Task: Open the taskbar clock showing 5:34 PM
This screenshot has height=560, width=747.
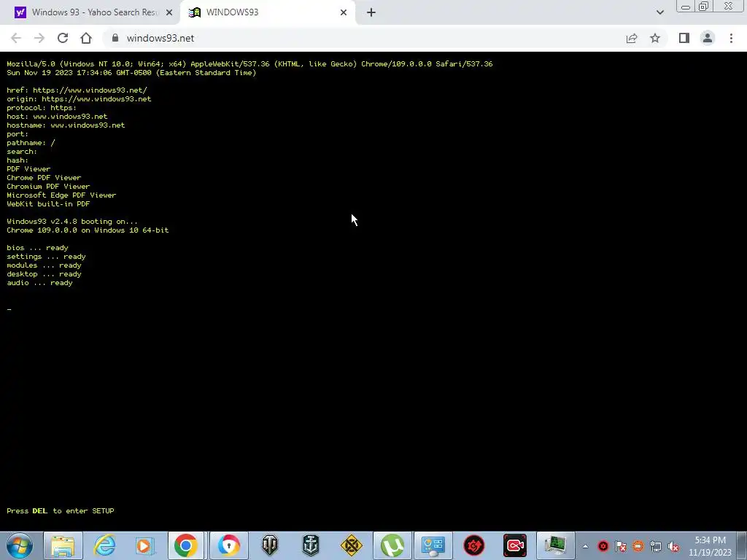Action: click(710, 545)
